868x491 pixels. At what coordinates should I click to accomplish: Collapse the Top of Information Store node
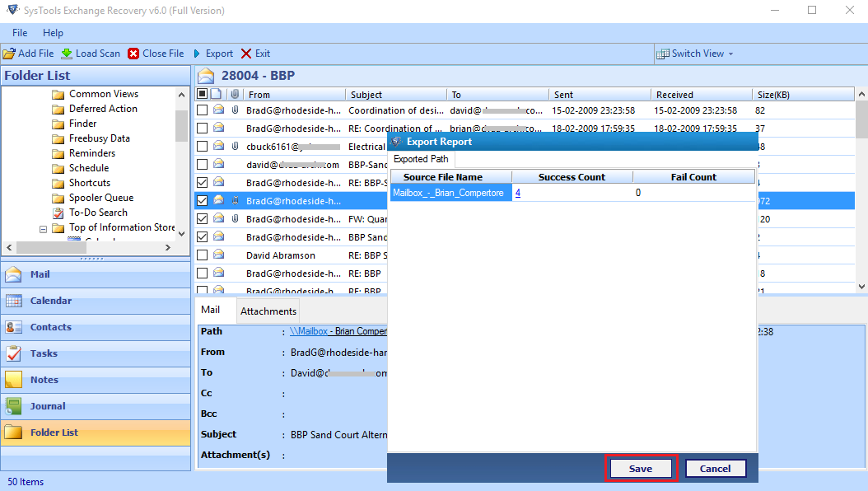(43, 229)
